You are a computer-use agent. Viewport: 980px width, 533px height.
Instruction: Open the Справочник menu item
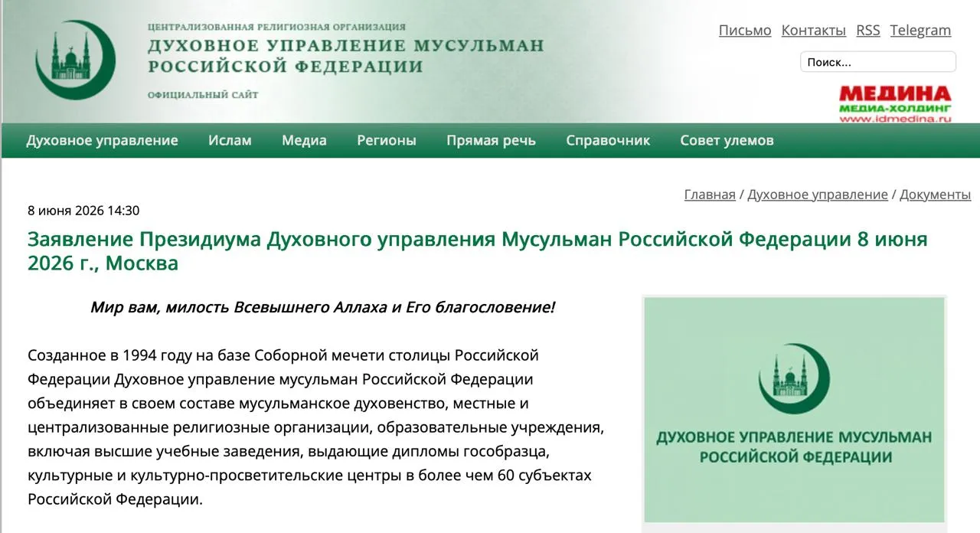(608, 140)
